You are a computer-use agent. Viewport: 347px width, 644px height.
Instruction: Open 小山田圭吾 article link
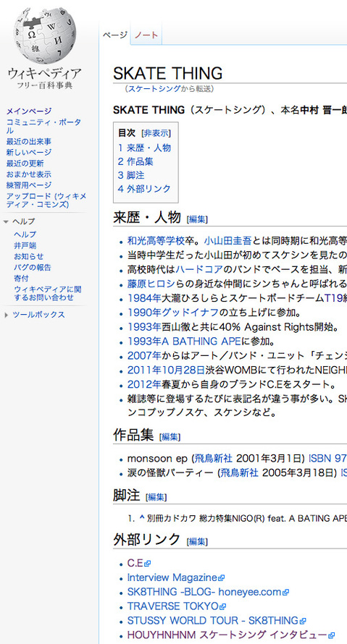(x=228, y=240)
